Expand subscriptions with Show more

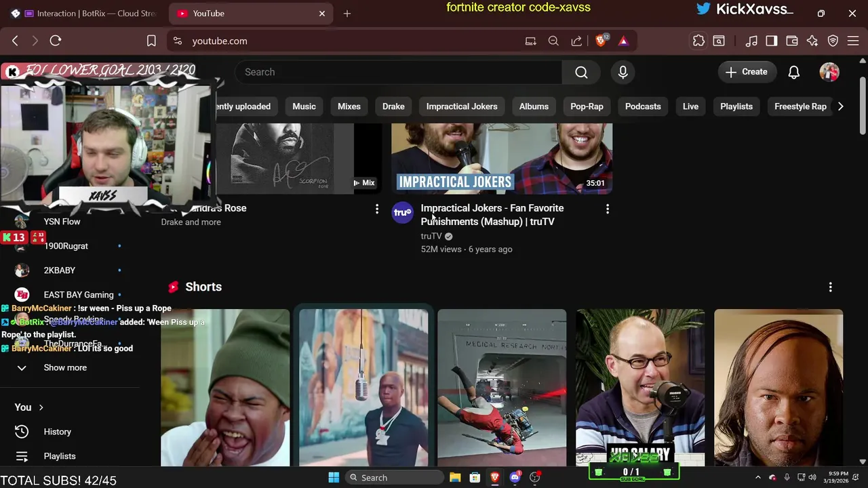tap(65, 367)
